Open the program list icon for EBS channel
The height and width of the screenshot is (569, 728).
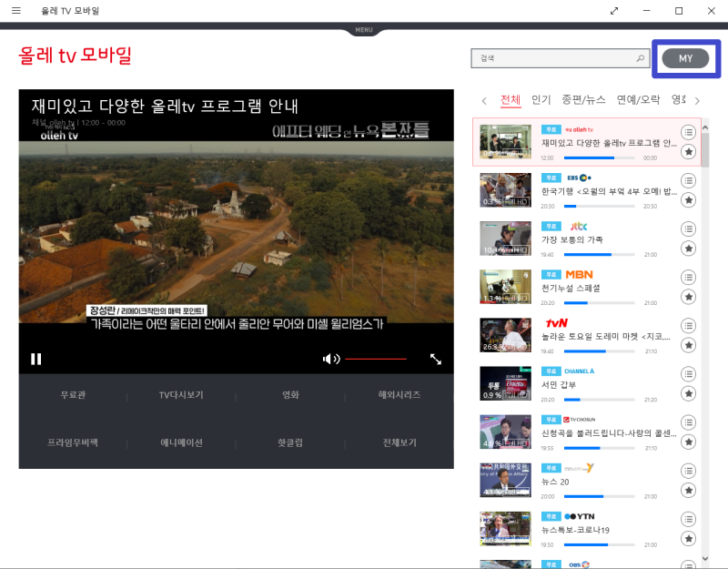[689, 180]
